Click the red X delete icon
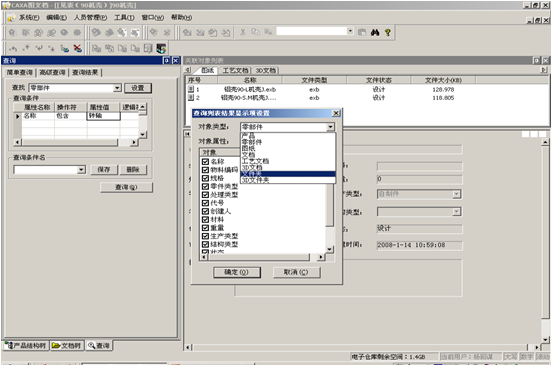 (x=78, y=48)
